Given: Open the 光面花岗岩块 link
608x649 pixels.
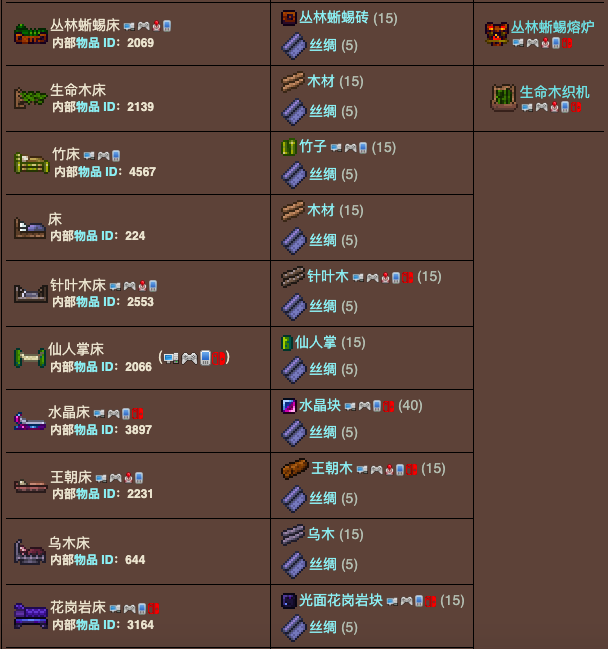Looking at the screenshot, I should point(341,600).
